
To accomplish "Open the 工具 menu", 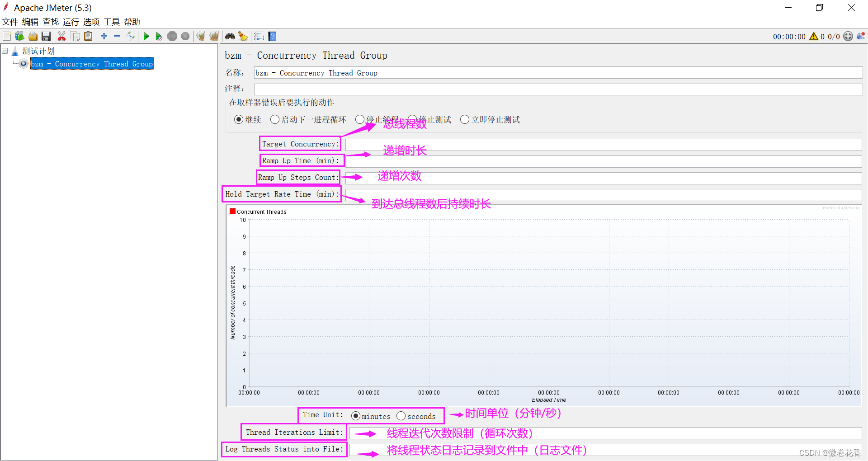I will point(112,22).
